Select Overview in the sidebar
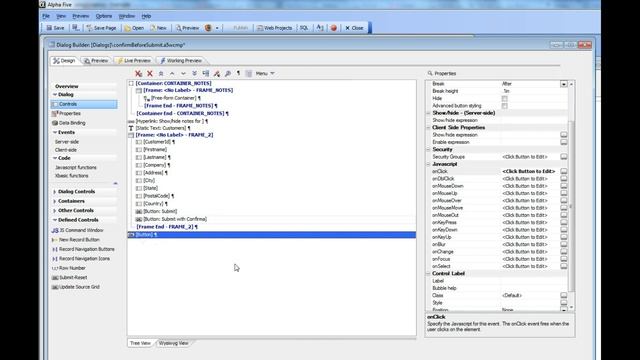 pyautogui.click(x=67, y=86)
